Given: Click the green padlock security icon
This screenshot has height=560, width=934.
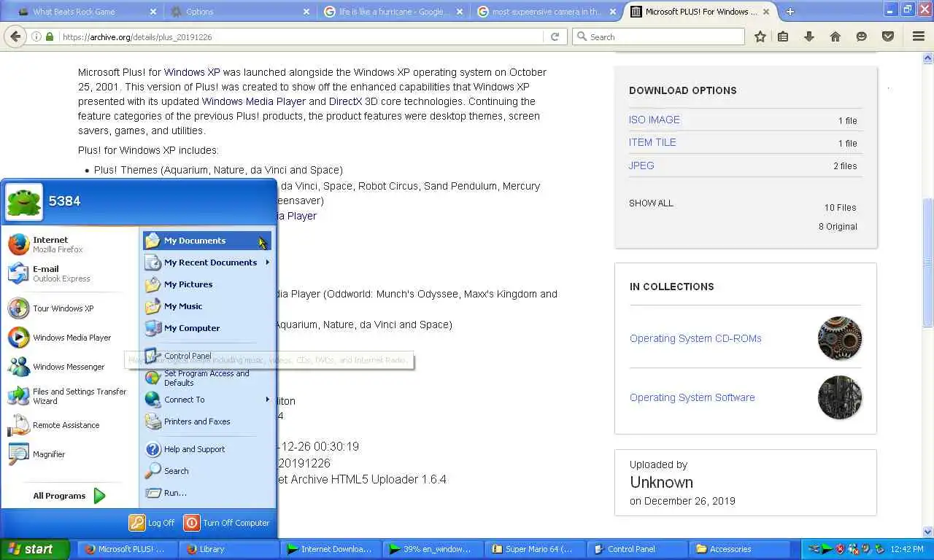Looking at the screenshot, I should pyautogui.click(x=50, y=36).
